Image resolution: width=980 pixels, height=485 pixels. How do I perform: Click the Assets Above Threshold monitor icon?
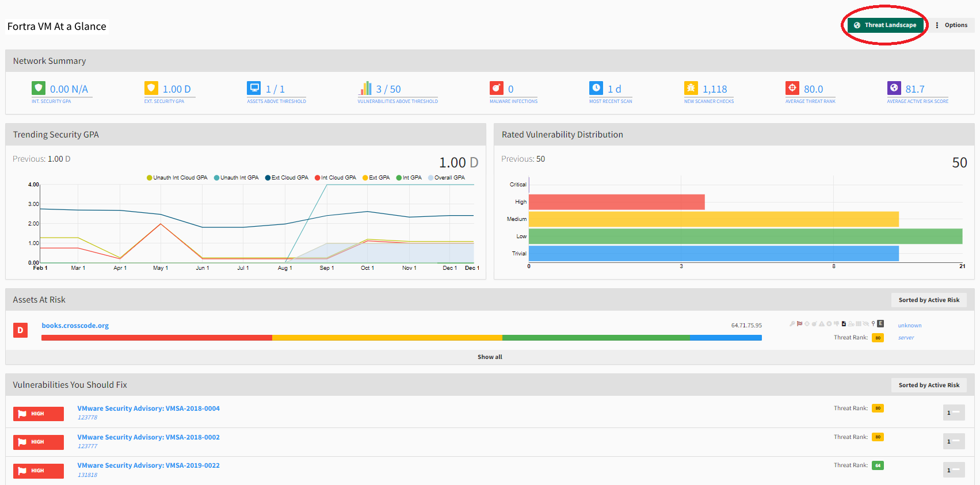point(254,88)
